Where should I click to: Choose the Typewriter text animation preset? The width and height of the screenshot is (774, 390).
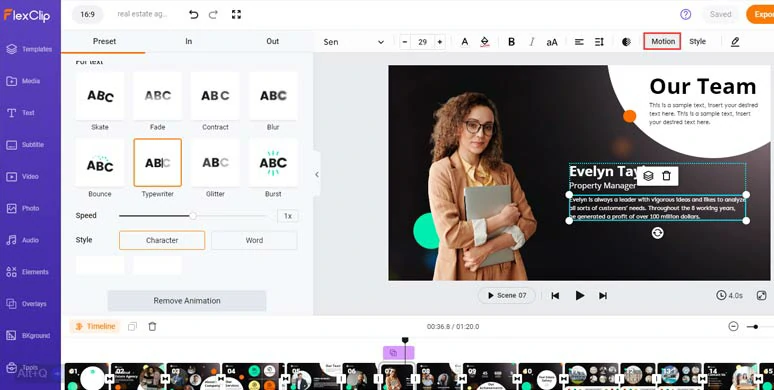coord(157,162)
